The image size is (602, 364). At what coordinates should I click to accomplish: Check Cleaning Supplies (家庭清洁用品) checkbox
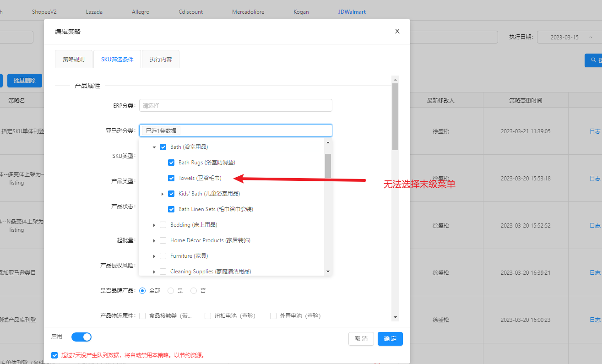coord(163,272)
